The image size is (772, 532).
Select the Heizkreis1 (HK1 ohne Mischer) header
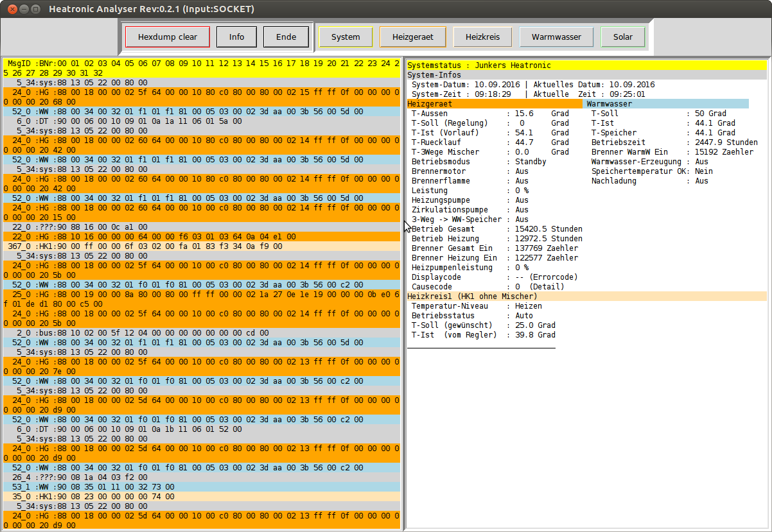click(x=587, y=296)
